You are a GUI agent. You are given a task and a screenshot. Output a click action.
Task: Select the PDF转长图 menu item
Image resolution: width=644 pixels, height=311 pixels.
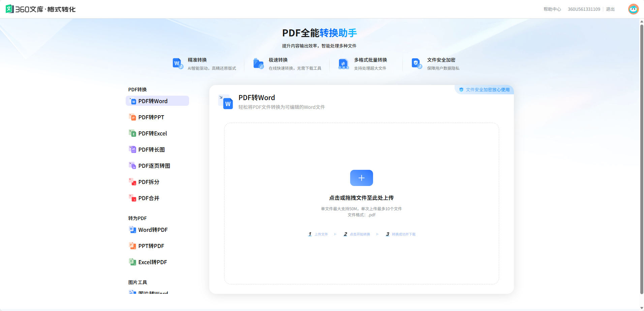[x=157, y=150]
